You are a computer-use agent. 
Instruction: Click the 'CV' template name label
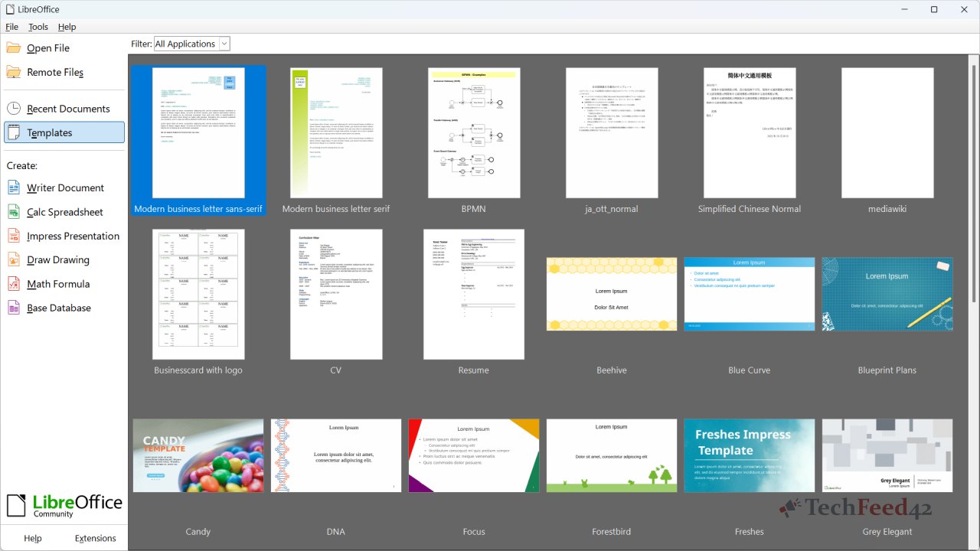pos(336,370)
